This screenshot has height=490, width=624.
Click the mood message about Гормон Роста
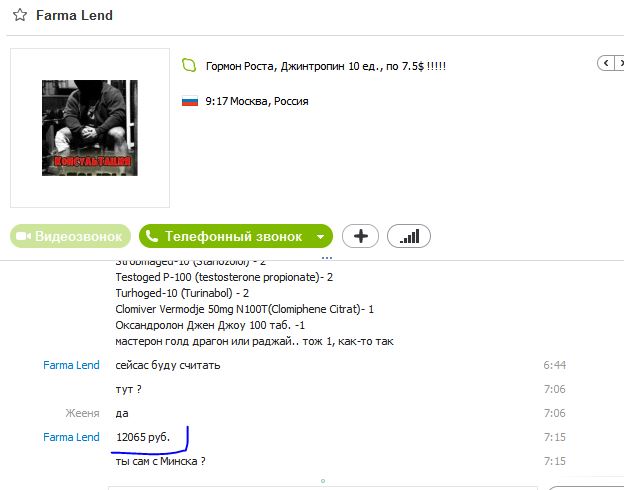326,66
